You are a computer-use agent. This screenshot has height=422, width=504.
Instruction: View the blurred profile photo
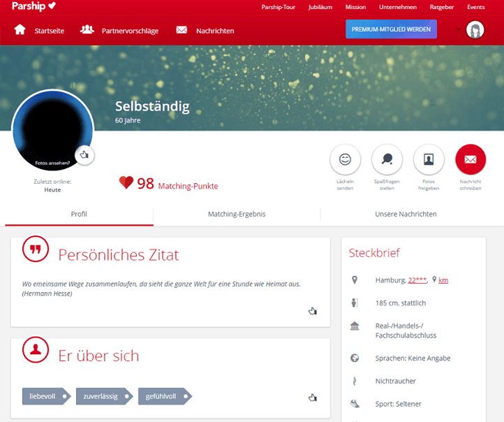click(53, 130)
